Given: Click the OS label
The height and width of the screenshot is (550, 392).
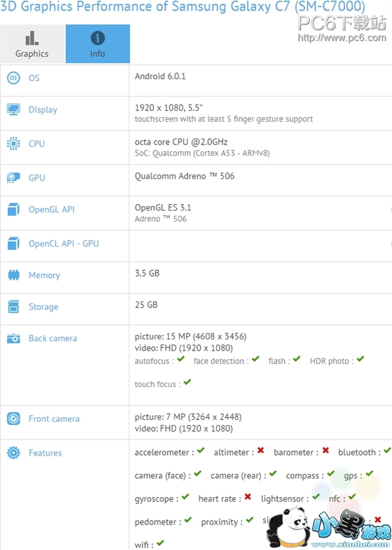Looking at the screenshot, I should pyautogui.click(x=34, y=78).
